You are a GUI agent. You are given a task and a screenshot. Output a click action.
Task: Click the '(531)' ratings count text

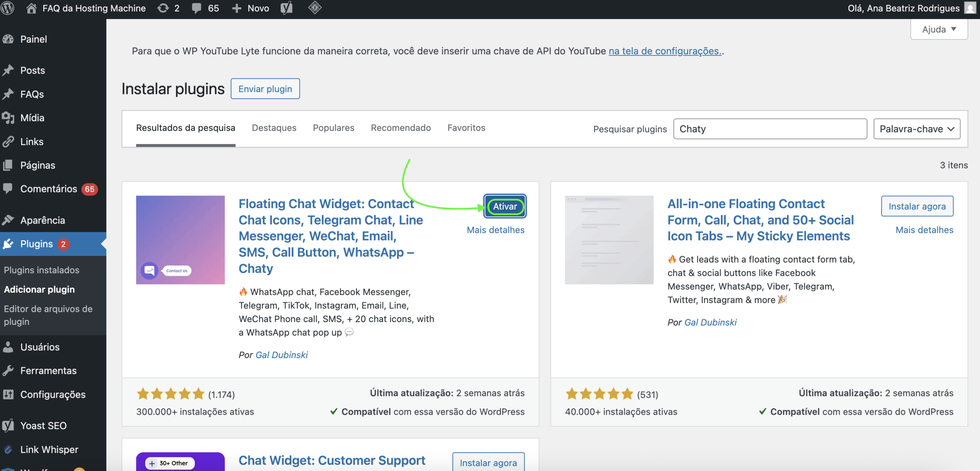pos(648,394)
